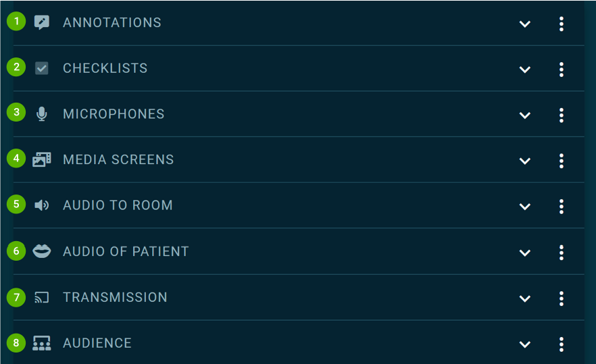This screenshot has width=596, height=364.
Task: Expand the Annotations section chevron
Action: coord(525,24)
